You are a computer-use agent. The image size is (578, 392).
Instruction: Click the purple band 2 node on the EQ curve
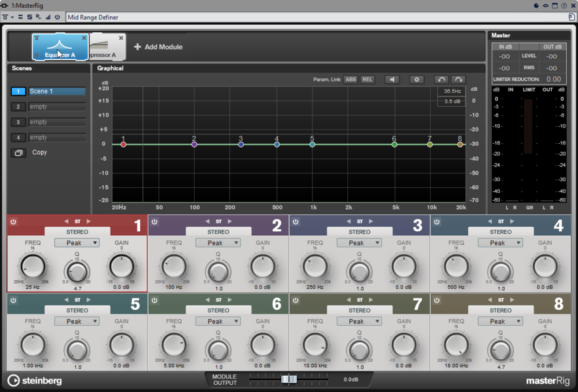194,144
